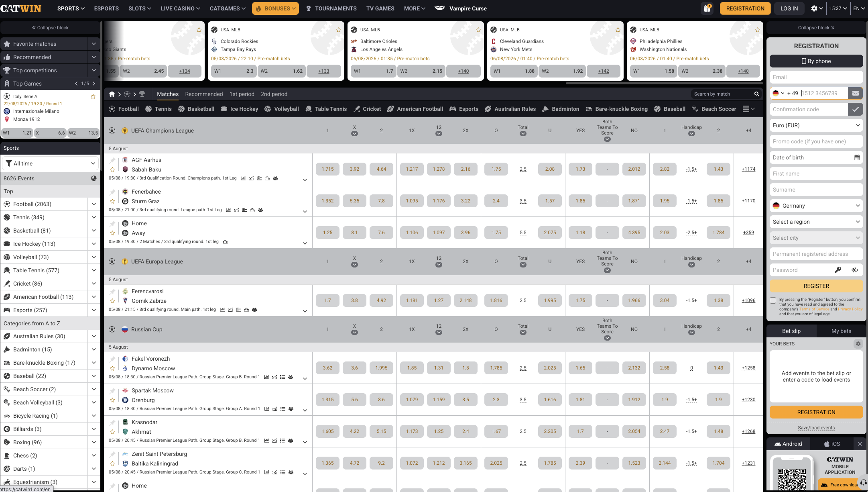
Task: Favorite the Colorado Rockies match star
Action: [339, 30]
